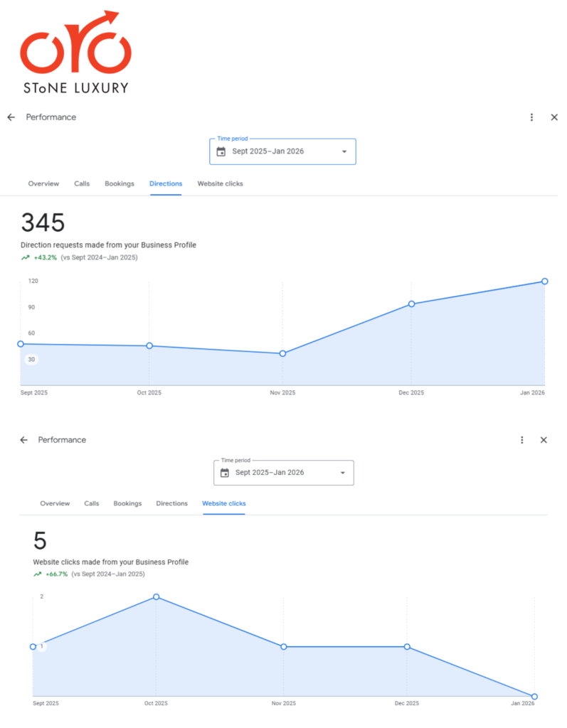Expand time period dropdown arrow in Website clicks panel

342,473
